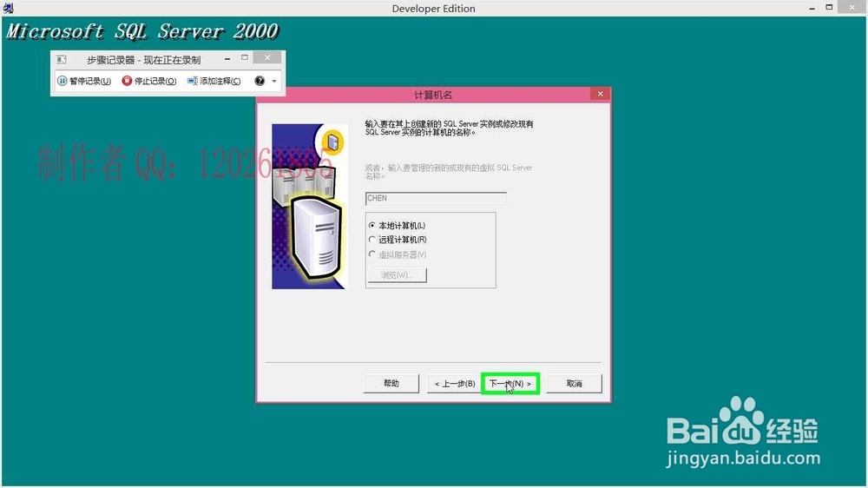The height and width of the screenshot is (488, 868).
Task: Click the Browse (浏览) button
Action: click(x=397, y=275)
